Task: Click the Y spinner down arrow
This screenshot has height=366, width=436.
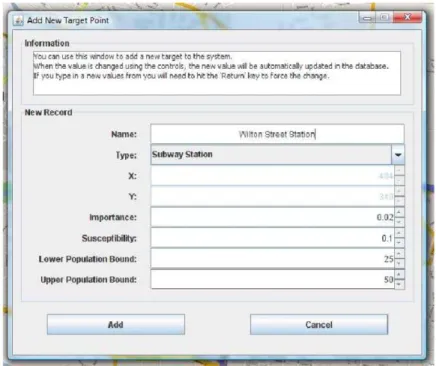Action: point(399,201)
